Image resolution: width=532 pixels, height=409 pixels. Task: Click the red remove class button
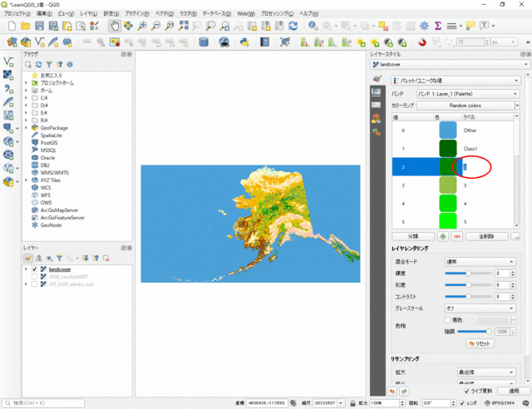coord(457,237)
